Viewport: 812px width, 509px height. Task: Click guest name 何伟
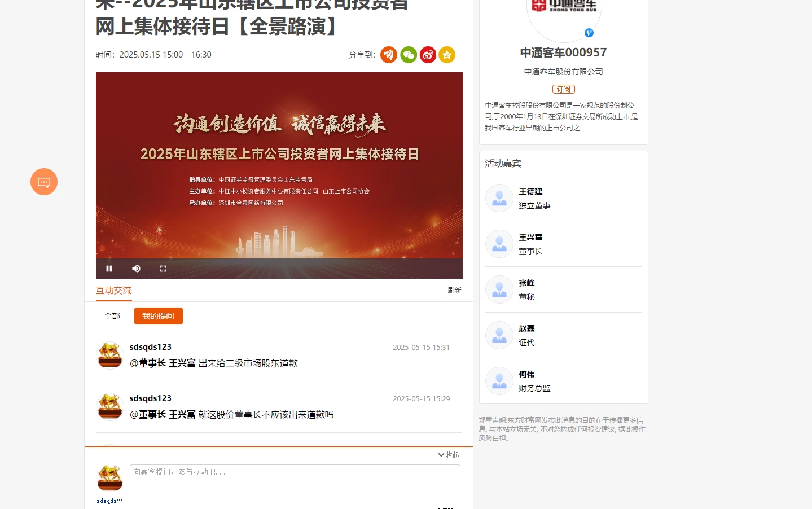[526, 375]
